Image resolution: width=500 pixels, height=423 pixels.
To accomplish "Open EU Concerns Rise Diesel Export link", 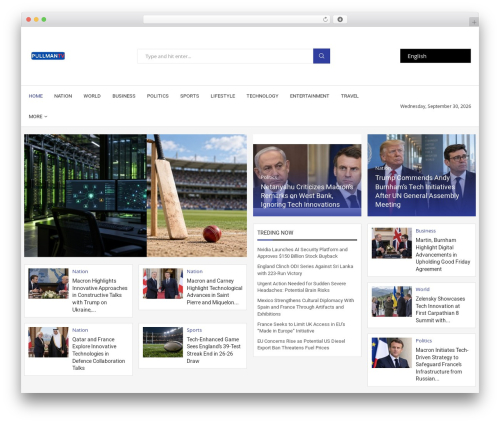I will click(x=301, y=344).
